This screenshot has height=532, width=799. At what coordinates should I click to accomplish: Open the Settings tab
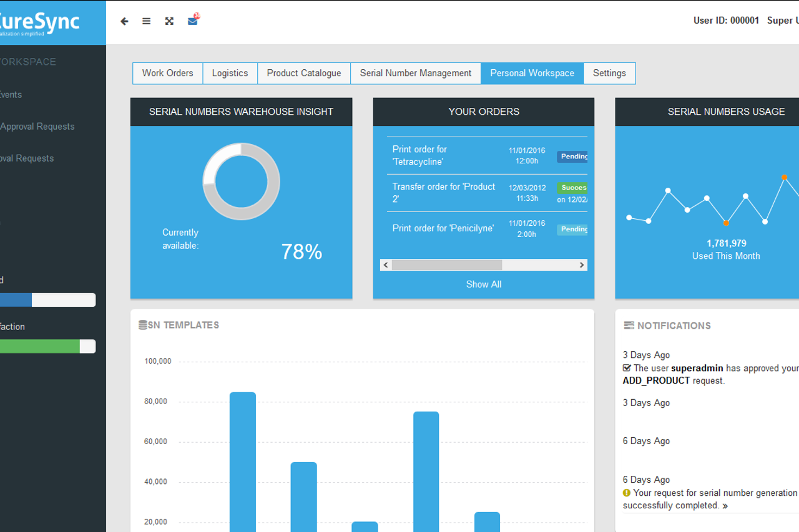click(610, 73)
